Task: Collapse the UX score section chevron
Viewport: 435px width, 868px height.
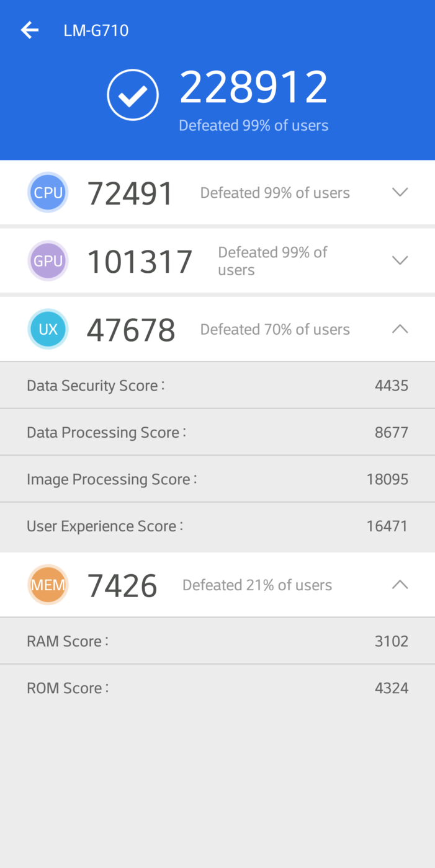Action: (400, 329)
